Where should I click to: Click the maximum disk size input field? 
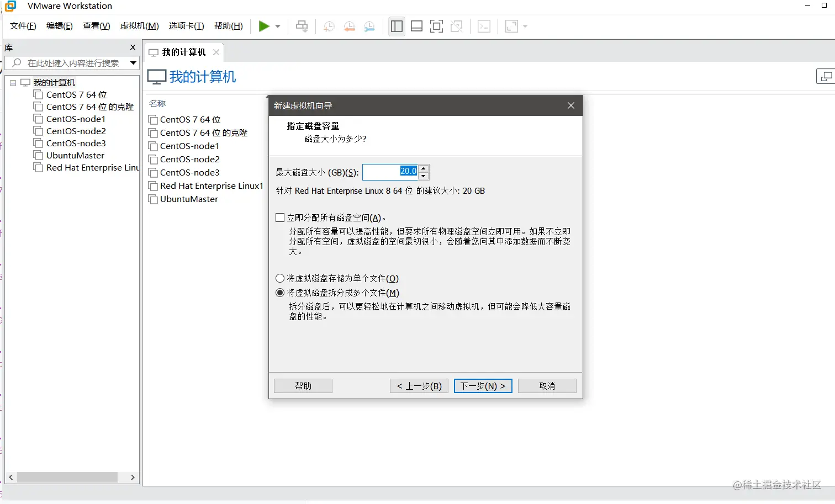click(x=390, y=172)
